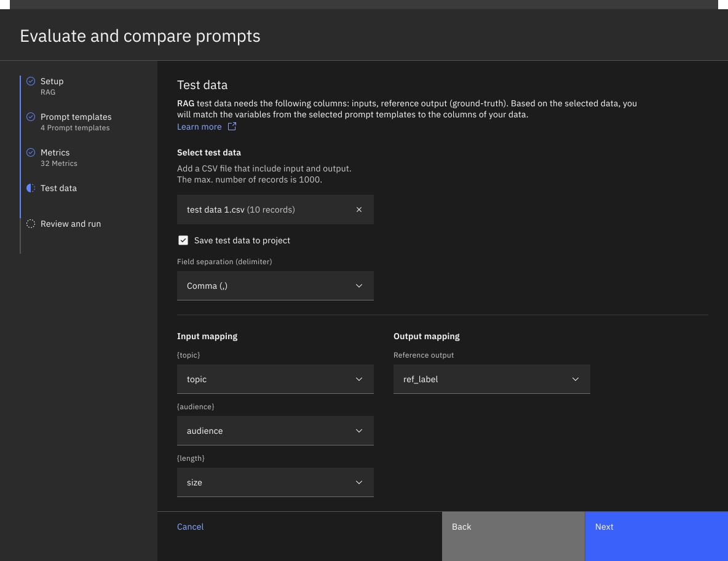Jump to the Review and run step
The width and height of the screenshot is (728, 561).
point(71,224)
